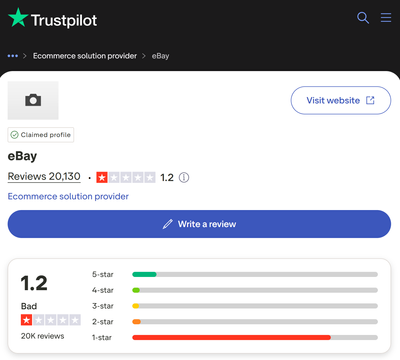Click the camera placeholder company logo

click(33, 100)
